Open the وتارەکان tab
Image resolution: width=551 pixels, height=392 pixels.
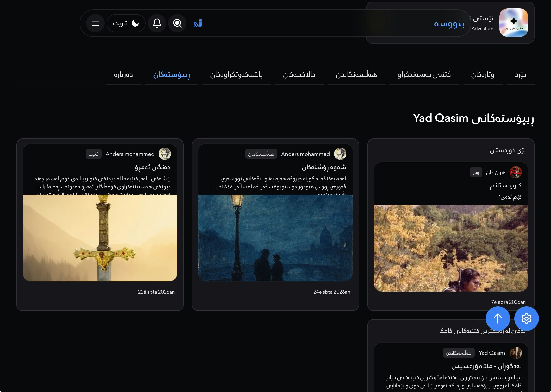483,75
